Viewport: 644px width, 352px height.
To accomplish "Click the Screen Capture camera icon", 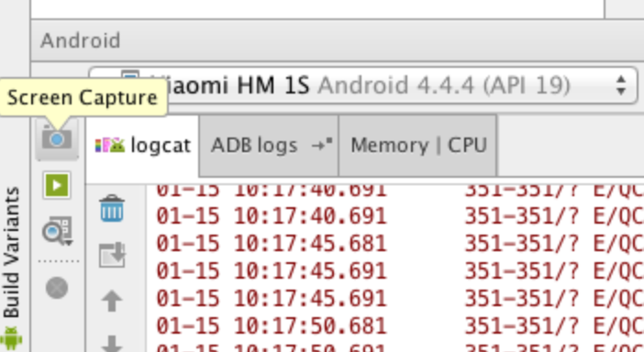I will [x=57, y=138].
